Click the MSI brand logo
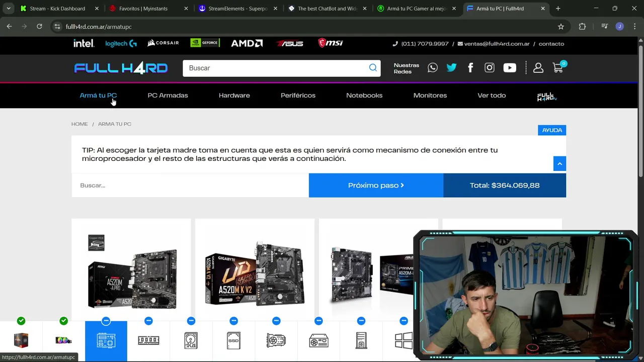Viewport: 644px width, 362px height. click(331, 43)
